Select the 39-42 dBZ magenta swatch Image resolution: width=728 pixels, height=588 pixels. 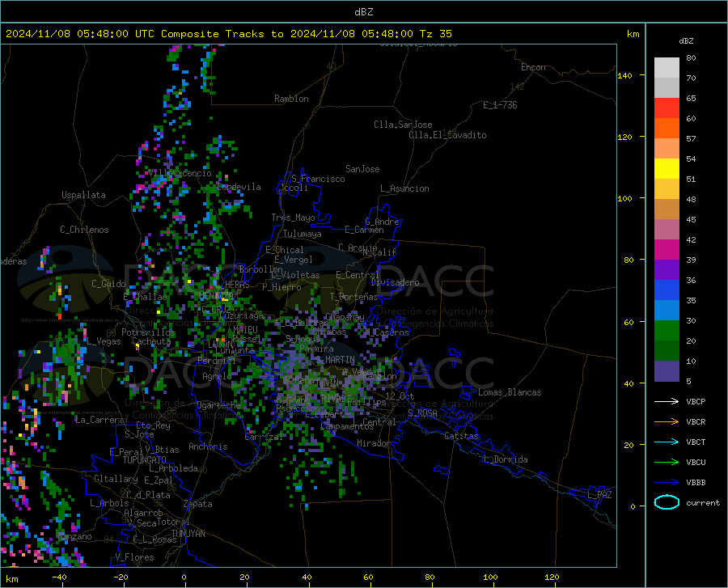[x=667, y=250]
